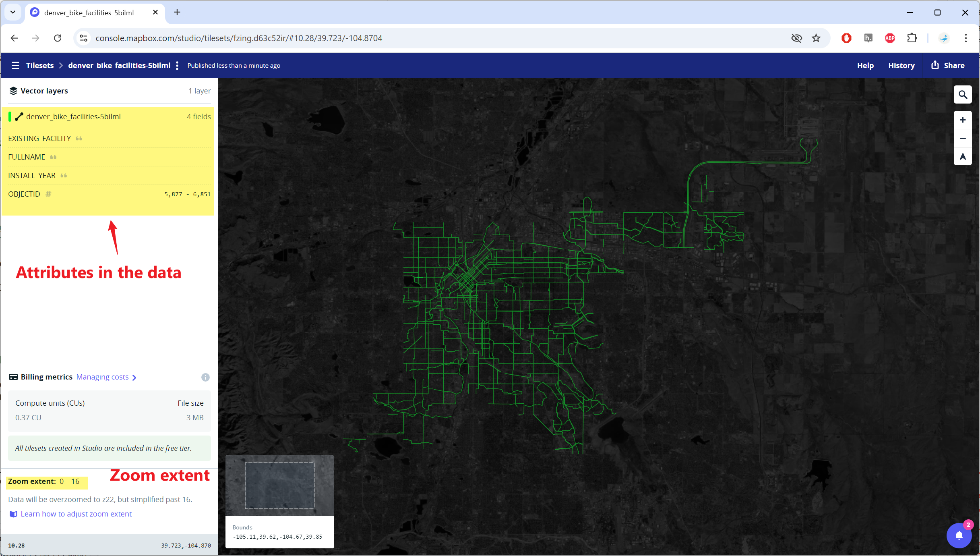This screenshot has height=556, width=980.
Task: Click the profile extension icon in toolbar
Action: tap(944, 38)
